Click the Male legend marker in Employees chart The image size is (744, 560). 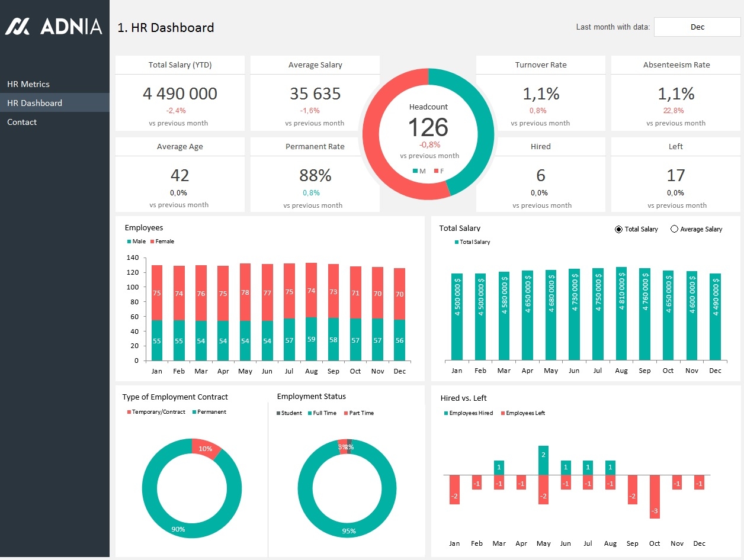[x=129, y=241]
